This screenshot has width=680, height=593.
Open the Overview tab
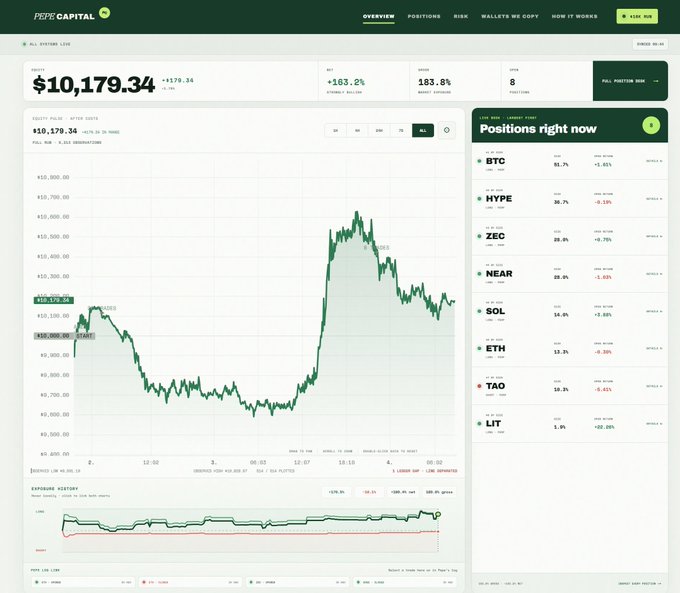tap(379, 16)
